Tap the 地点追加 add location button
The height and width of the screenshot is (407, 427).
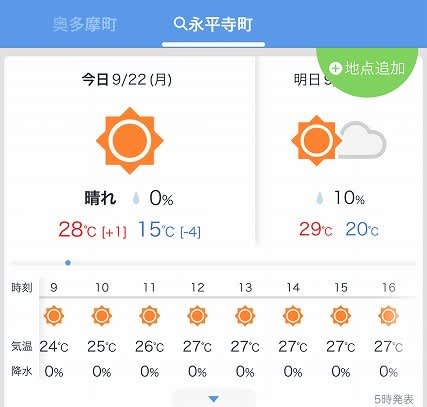point(367,69)
